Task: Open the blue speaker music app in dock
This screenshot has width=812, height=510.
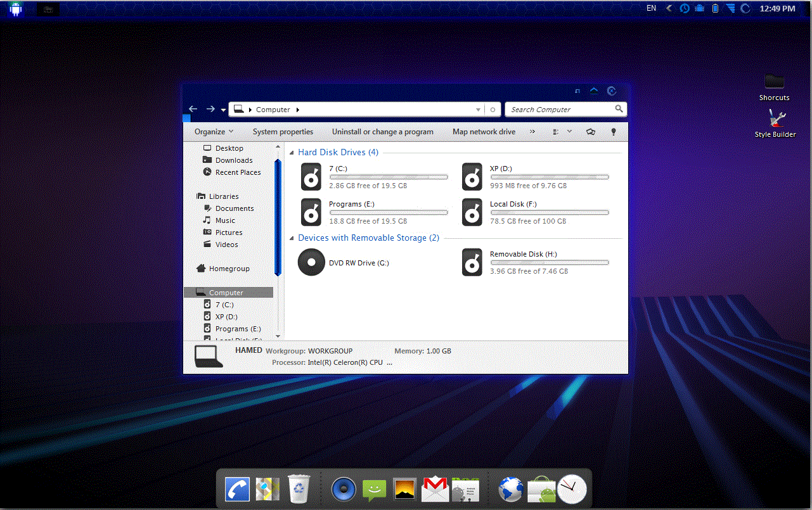Action: (x=344, y=489)
